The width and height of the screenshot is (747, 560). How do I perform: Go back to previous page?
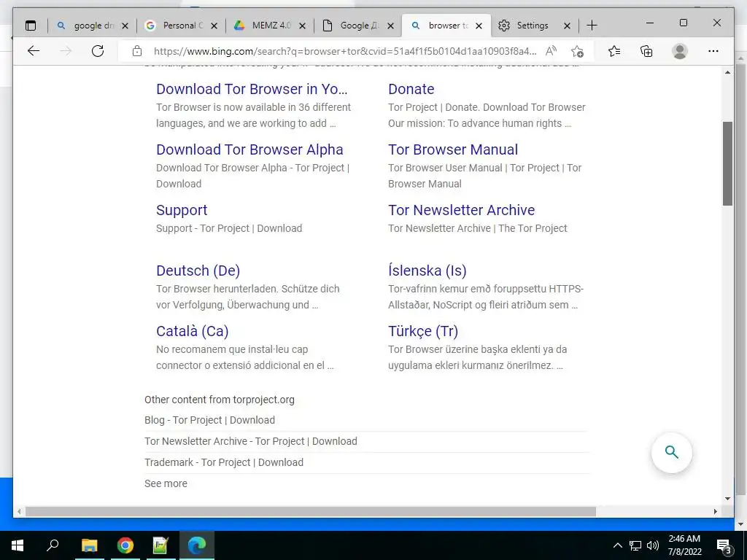tap(34, 51)
